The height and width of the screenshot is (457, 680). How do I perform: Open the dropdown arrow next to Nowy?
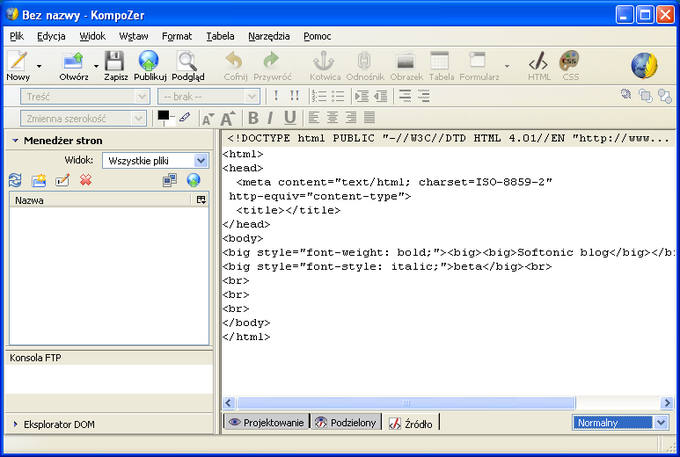[39, 66]
